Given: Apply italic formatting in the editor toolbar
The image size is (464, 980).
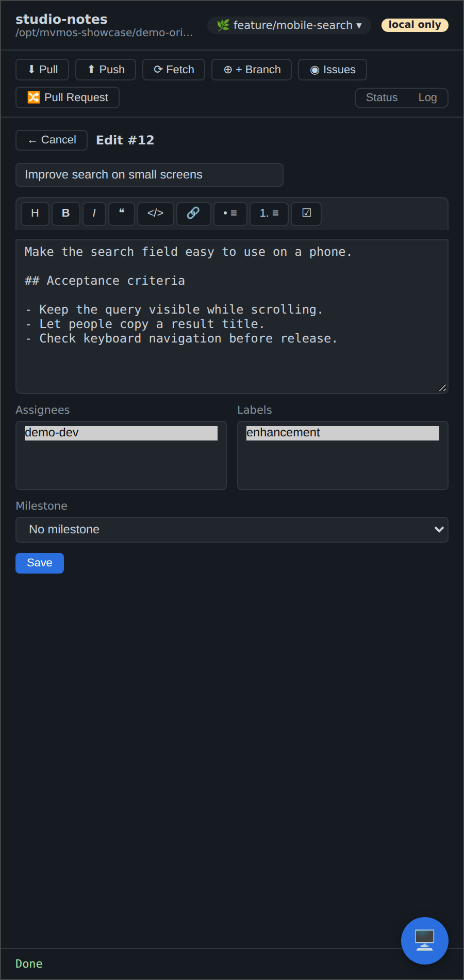Looking at the screenshot, I should (94, 214).
